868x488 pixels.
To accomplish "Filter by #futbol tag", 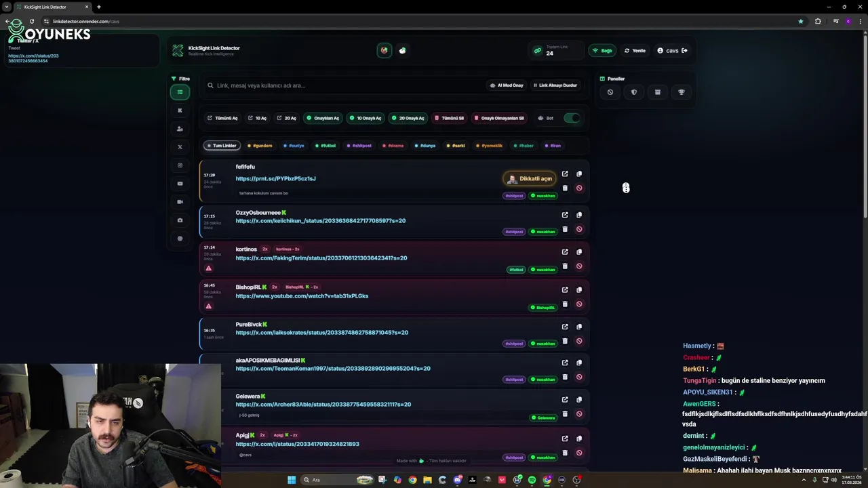I will [x=326, y=146].
